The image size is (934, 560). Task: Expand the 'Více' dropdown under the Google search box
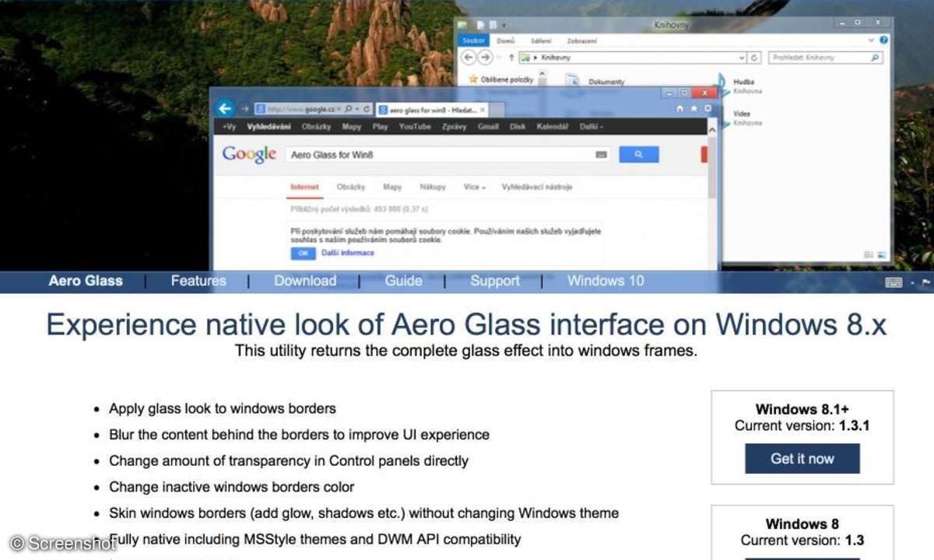click(x=475, y=187)
